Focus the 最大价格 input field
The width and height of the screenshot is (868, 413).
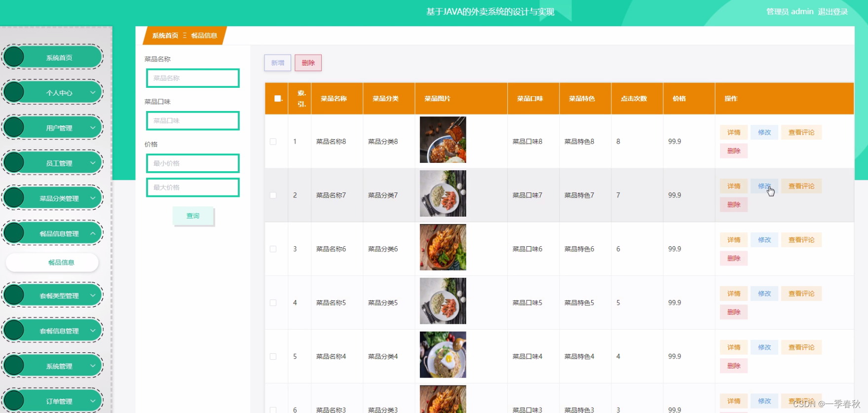point(193,188)
